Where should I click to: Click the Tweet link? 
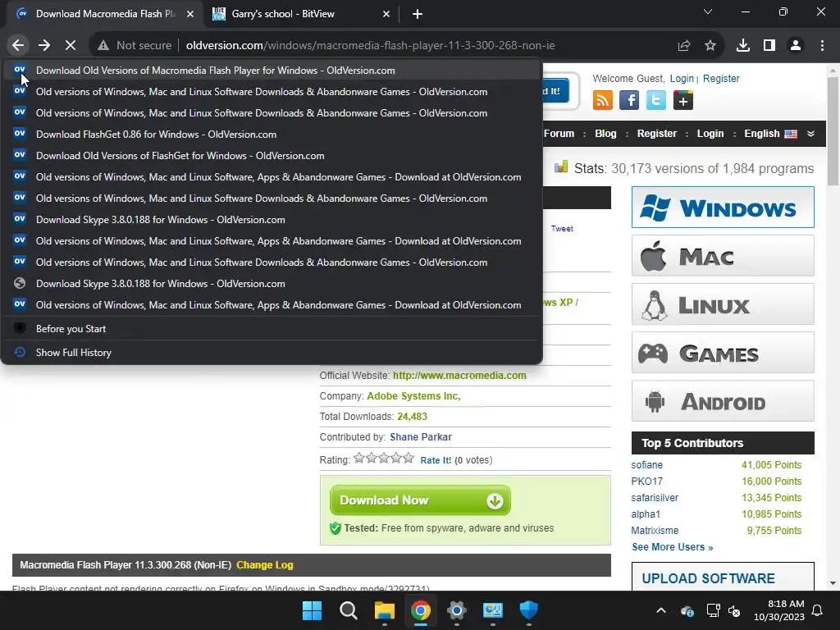click(562, 229)
